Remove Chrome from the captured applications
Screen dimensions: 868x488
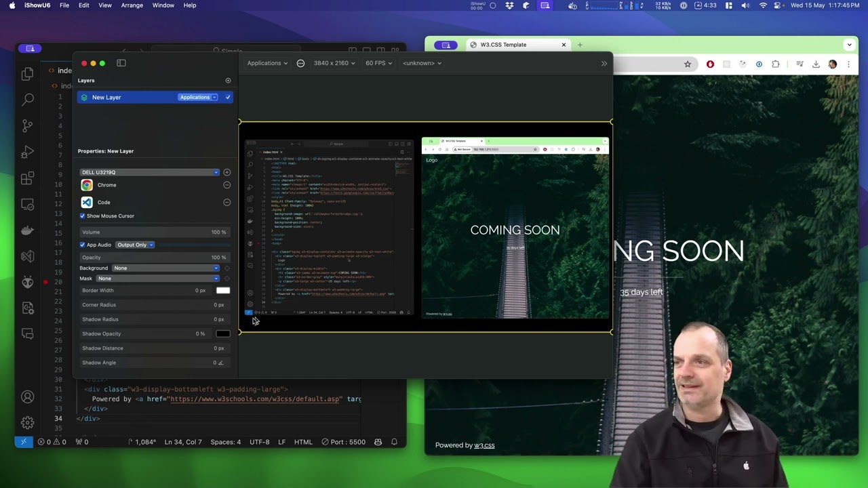click(x=227, y=185)
